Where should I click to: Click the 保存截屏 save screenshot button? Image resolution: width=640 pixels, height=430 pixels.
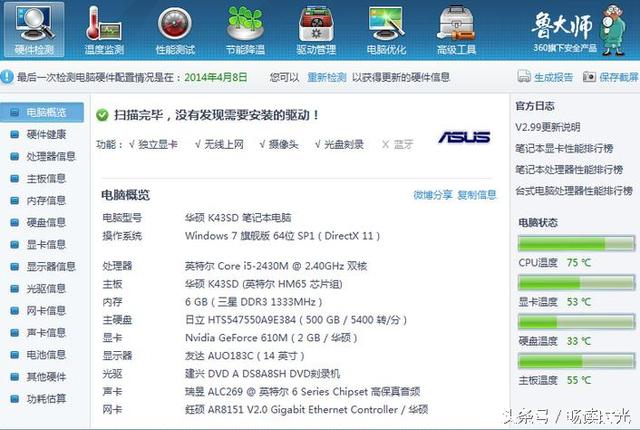pyautogui.click(x=611, y=77)
